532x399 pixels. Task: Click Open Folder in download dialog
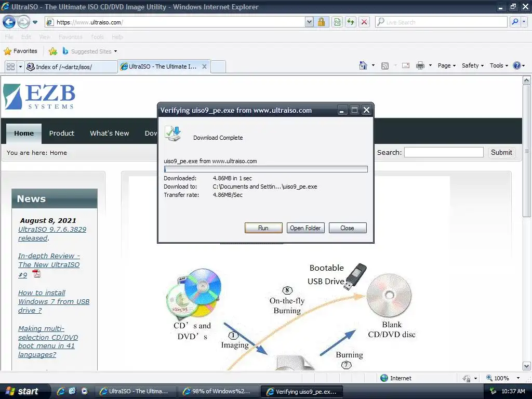click(305, 228)
